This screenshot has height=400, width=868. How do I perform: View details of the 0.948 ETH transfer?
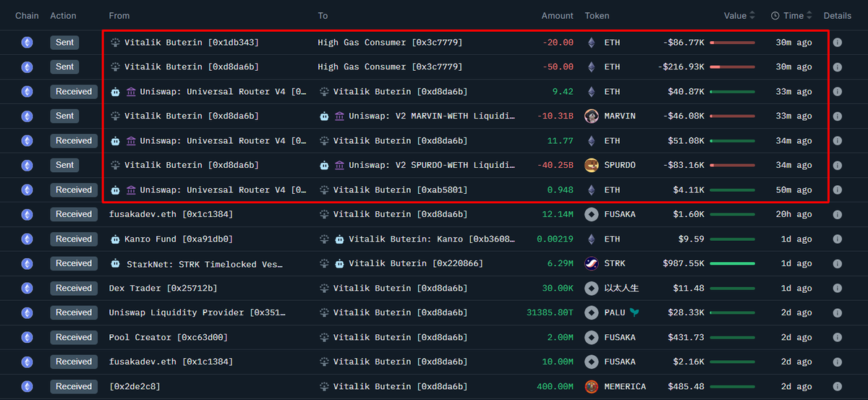click(837, 190)
